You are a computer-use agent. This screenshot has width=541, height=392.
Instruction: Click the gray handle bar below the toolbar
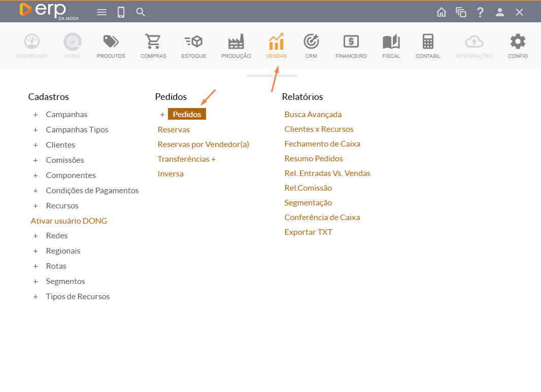(272, 76)
